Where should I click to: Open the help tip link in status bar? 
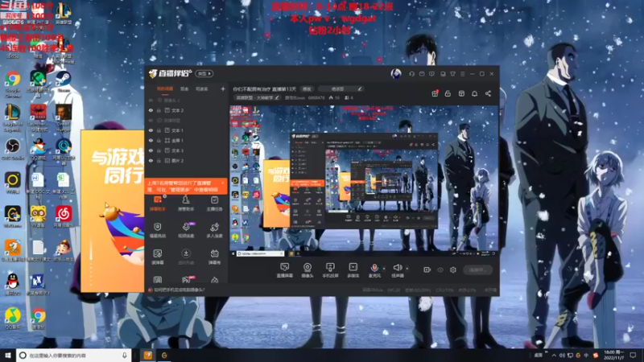click(x=179, y=290)
